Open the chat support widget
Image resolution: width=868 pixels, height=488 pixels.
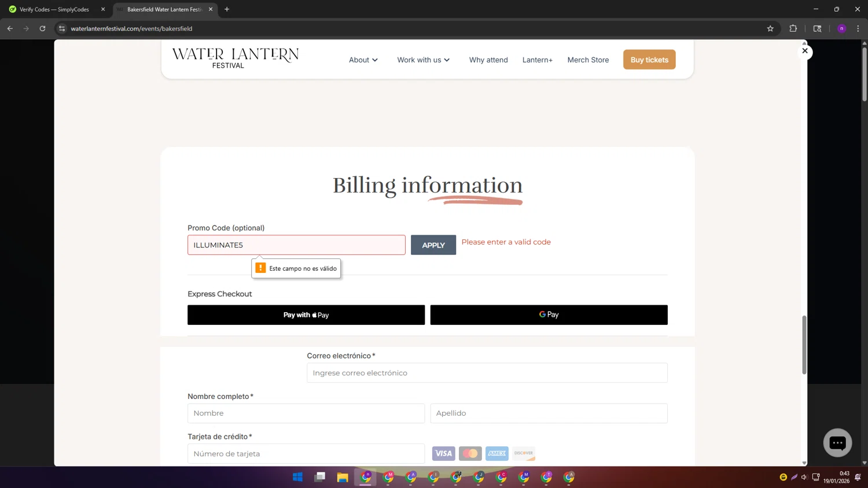pos(837,443)
